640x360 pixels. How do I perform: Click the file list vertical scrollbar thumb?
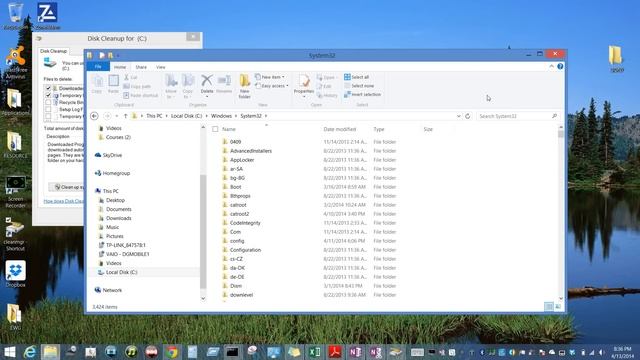click(x=561, y=134)
